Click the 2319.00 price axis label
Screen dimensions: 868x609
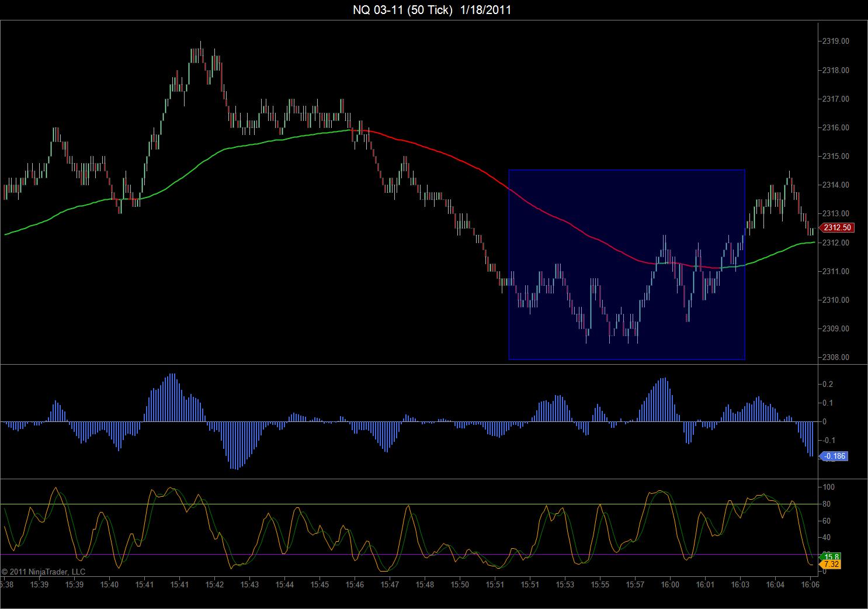click(x=835, y=41)
